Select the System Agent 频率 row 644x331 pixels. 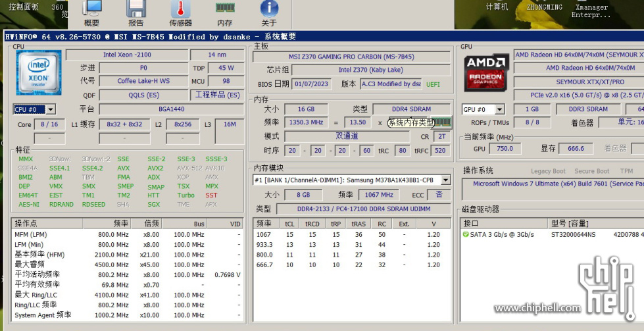[127, 315]
